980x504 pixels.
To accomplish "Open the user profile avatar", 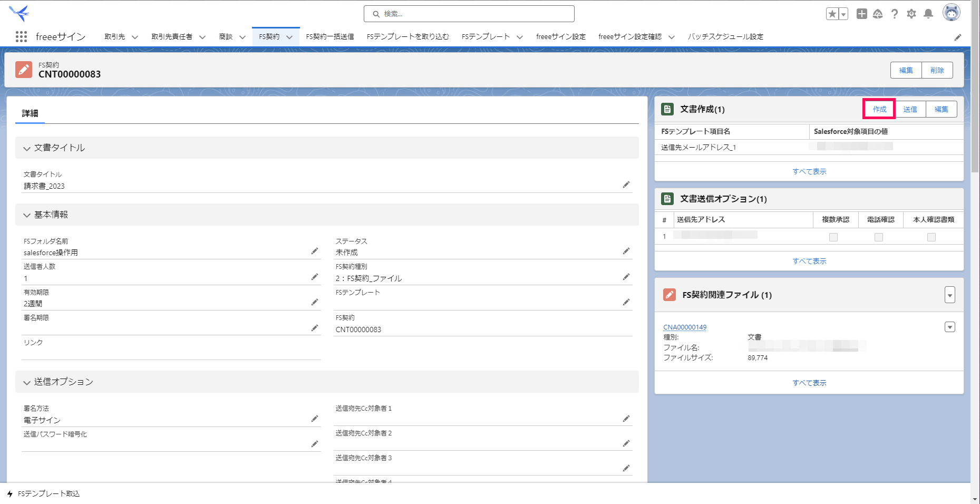I will pos(952,13).
